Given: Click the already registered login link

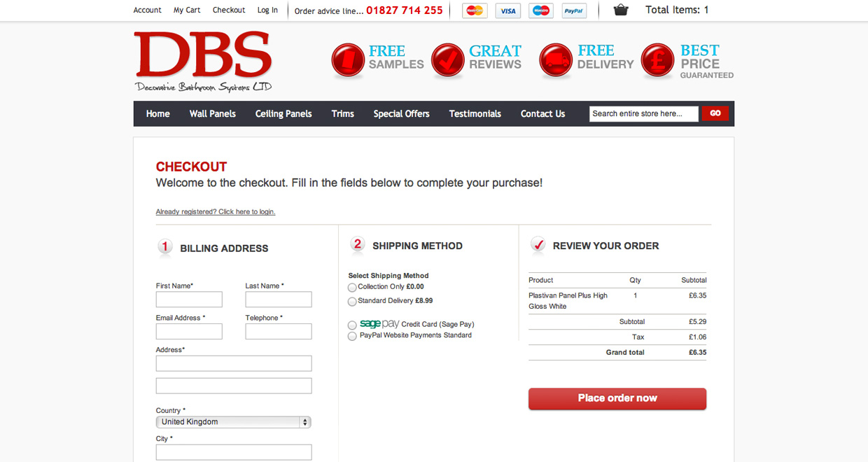Looking at the screenshot, I should click(216, 212).
